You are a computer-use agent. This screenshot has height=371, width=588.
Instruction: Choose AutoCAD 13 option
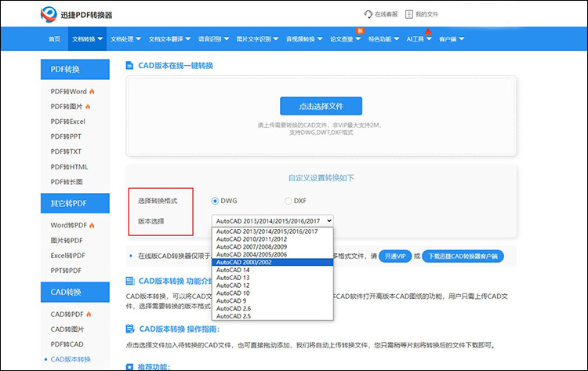272,278
